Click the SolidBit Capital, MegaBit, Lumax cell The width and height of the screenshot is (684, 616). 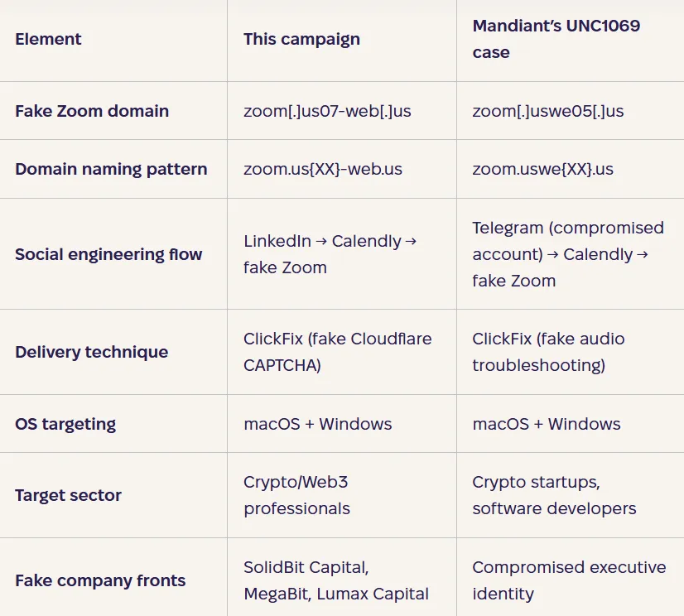point(336,580)
